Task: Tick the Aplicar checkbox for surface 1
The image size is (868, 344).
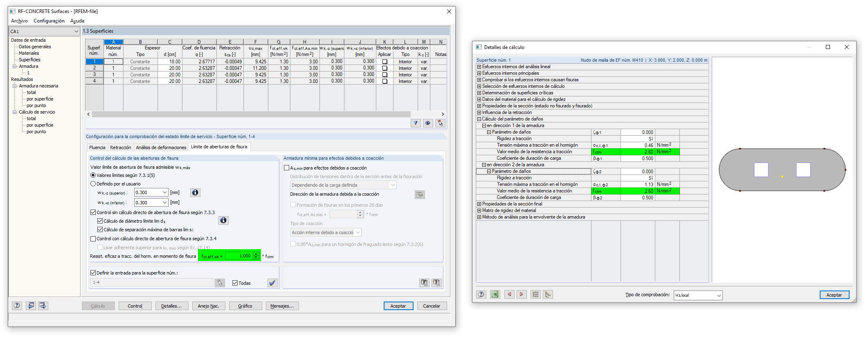Action: coord(385,62)
